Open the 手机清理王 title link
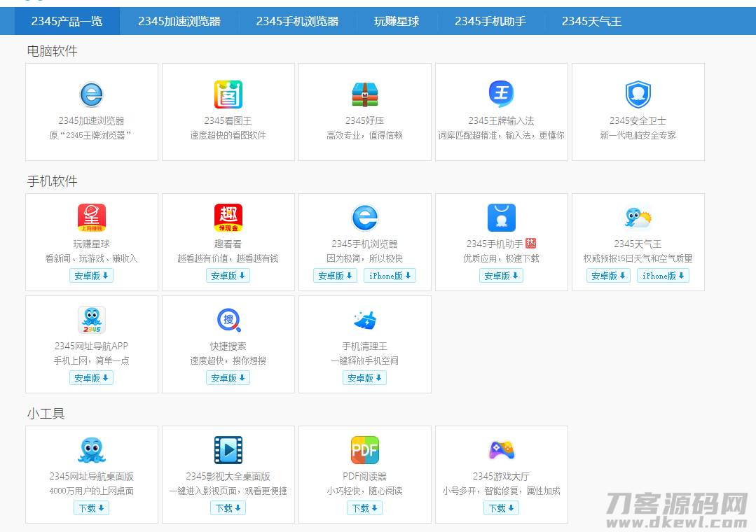The height and width of the screenshot is (532, 756). 364,346
